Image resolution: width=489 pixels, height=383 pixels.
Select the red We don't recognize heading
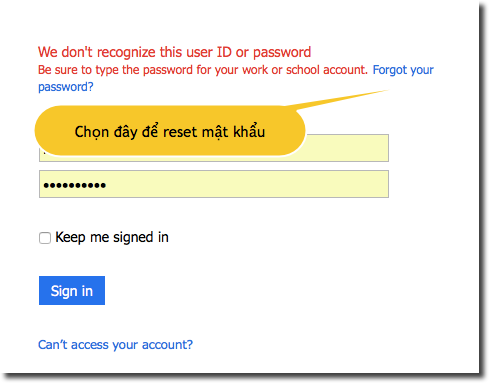174,52
